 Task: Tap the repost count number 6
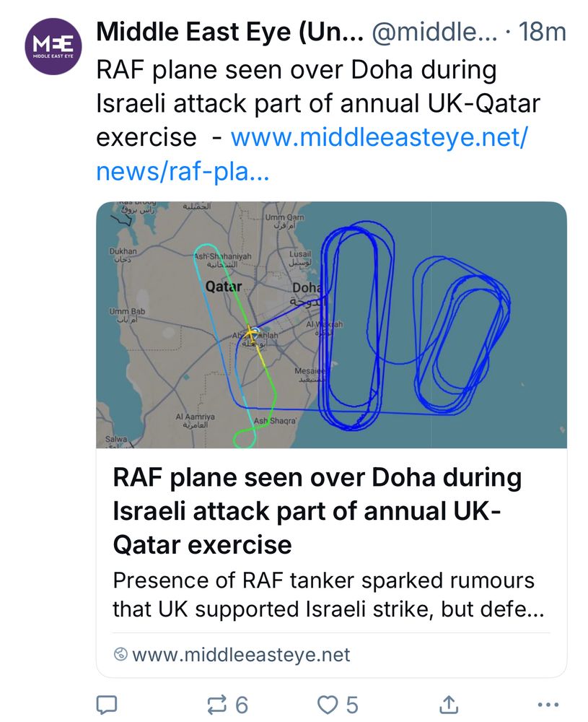pyautogui.click(x=242, y=705)
